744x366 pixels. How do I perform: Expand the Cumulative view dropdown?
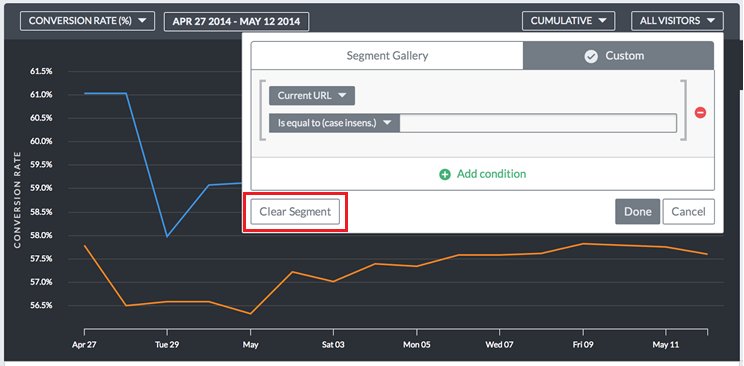pos(568,21)
